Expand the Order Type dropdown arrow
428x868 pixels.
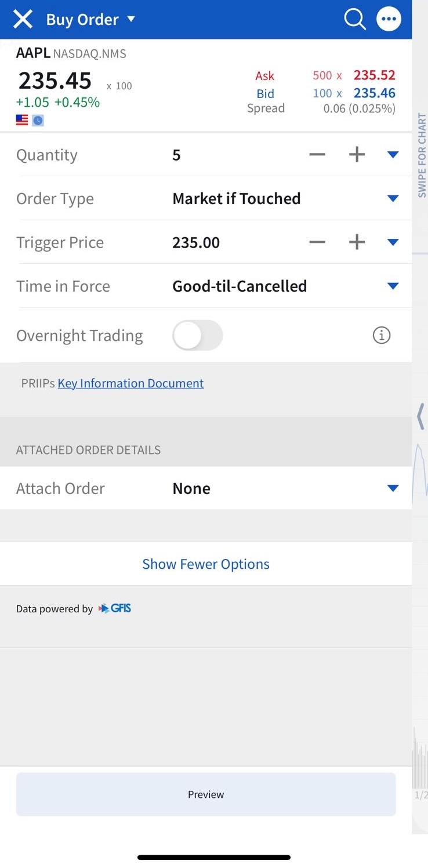pyautogui.click(x=393, y=198)
